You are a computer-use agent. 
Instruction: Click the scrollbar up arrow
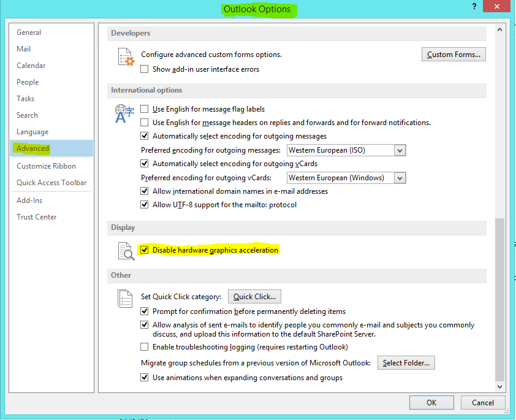pyautogui.click(x=500, y=29)
